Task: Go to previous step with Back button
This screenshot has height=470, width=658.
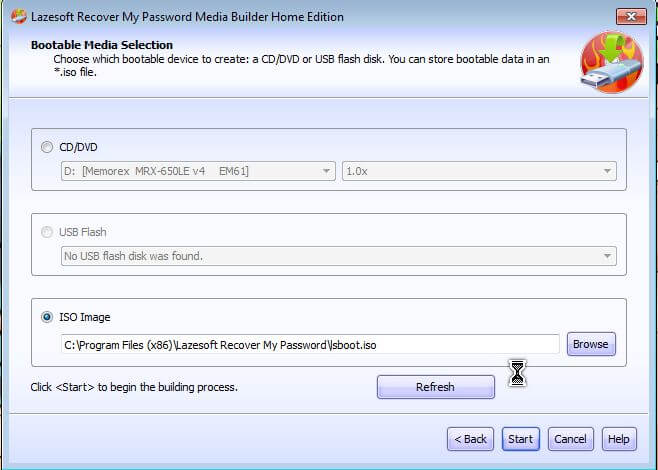Action: (470, 439)
